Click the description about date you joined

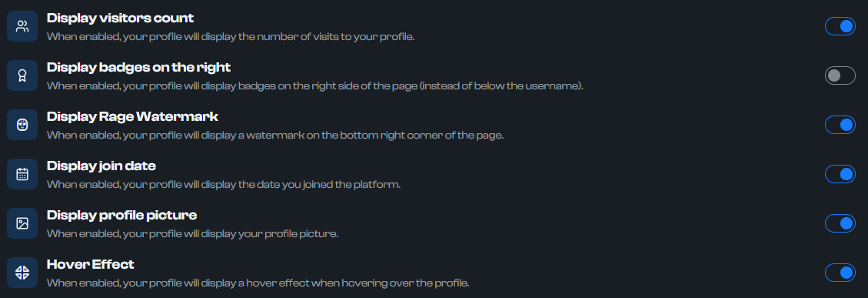[x=223, y=184]
